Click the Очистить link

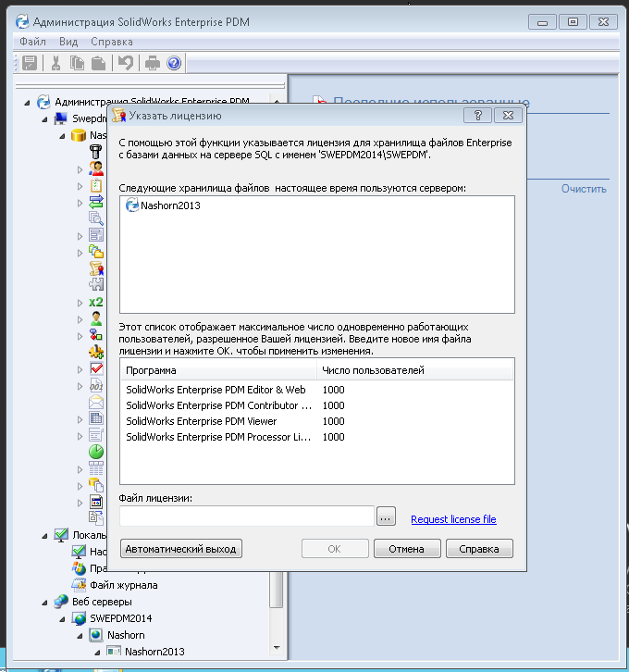pyautogui.click(x=584, y=189)
